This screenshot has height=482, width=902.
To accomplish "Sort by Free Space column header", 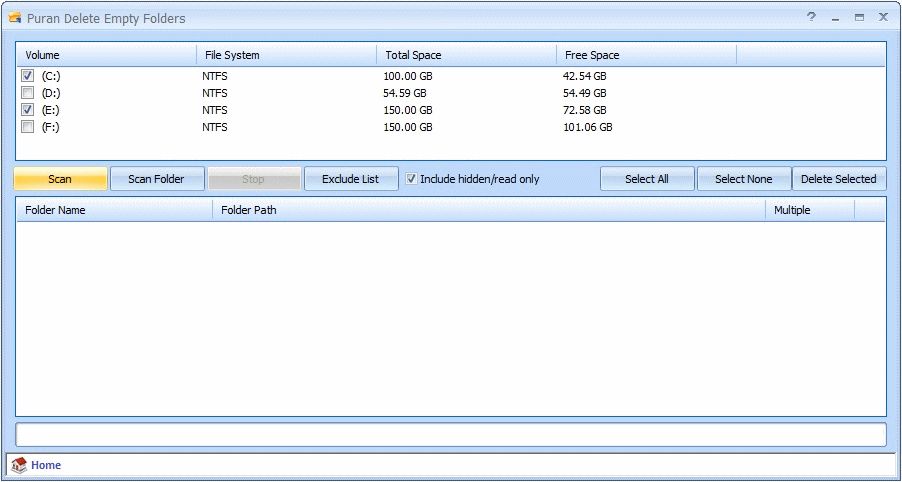I will [x=647, y=55].
